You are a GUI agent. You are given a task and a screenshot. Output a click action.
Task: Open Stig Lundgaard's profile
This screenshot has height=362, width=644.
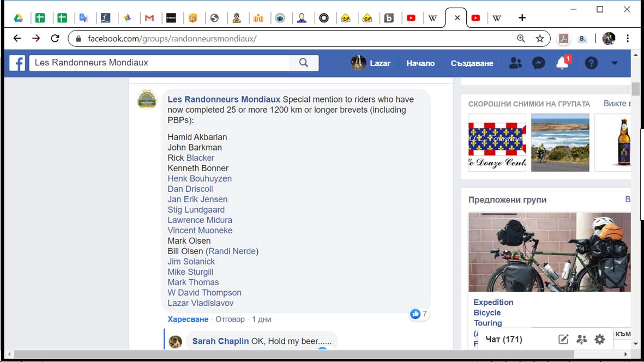coord(196,210)
